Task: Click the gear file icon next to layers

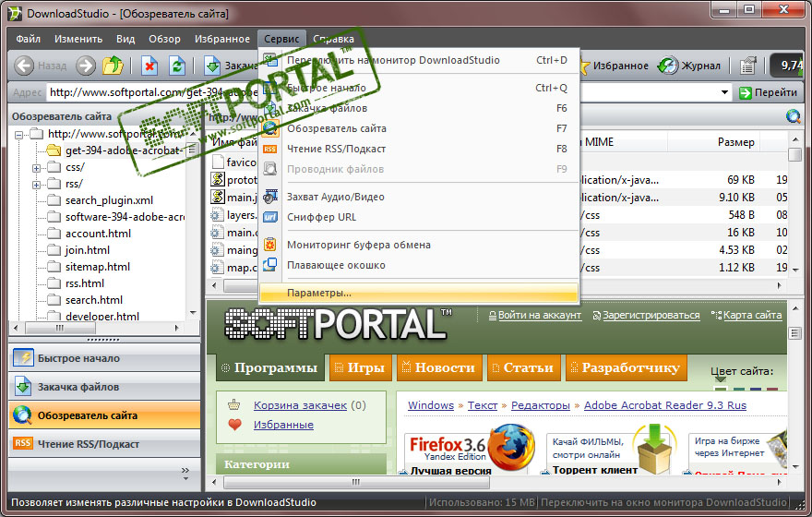Action: click(x=217, y=215)
